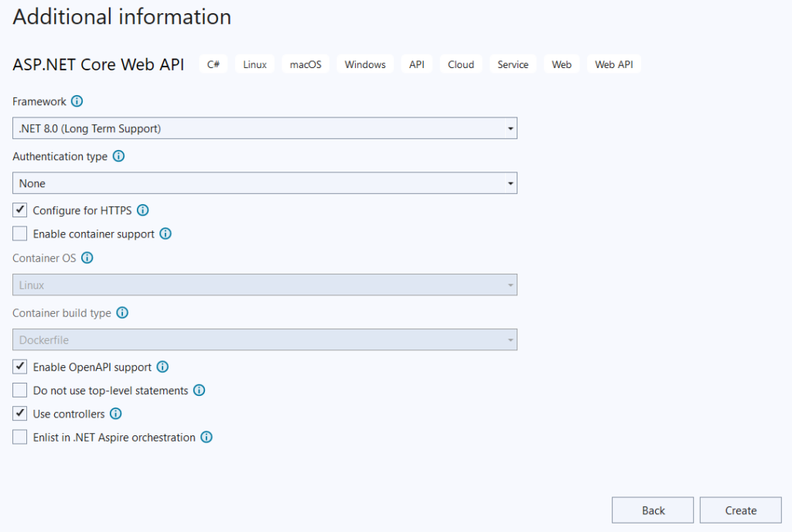This screenshot has height=532, width=792.
Task: Expand the Authentication type dropdown
Action: (x=265, y=183)
